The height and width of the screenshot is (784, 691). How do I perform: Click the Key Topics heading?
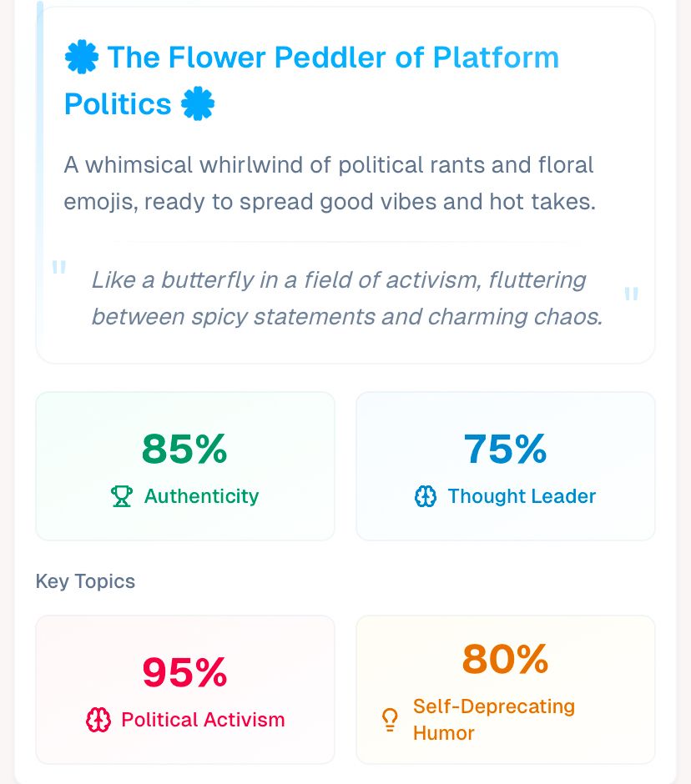(85, 581)
